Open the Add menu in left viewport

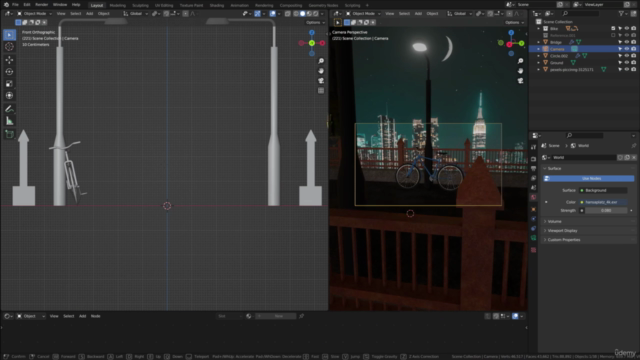[89, 13]
